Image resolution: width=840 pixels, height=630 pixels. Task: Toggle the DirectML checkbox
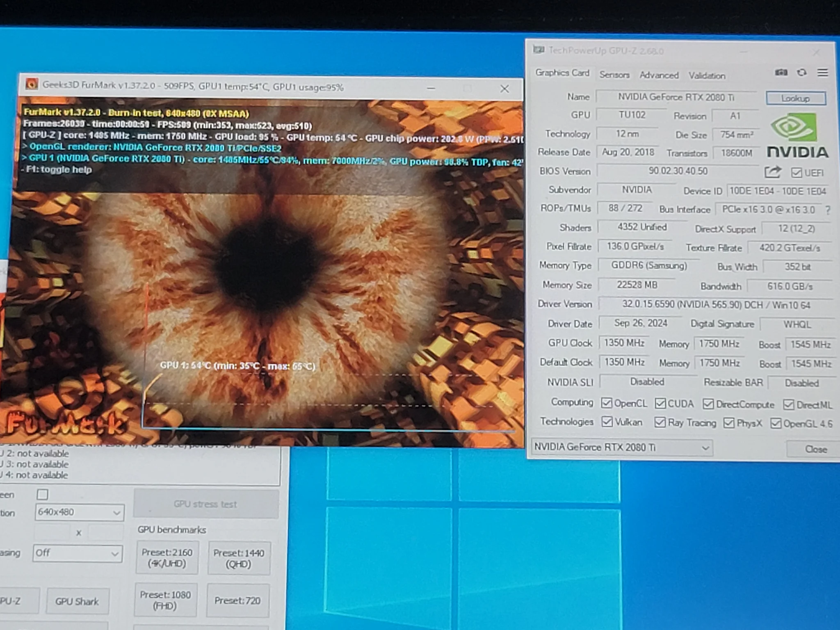[788, 405]
